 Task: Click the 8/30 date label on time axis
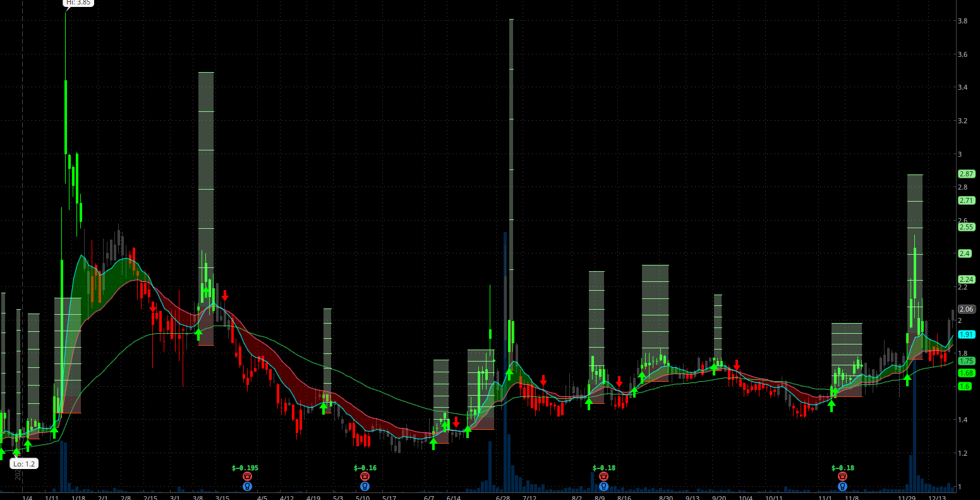point(666,498)
